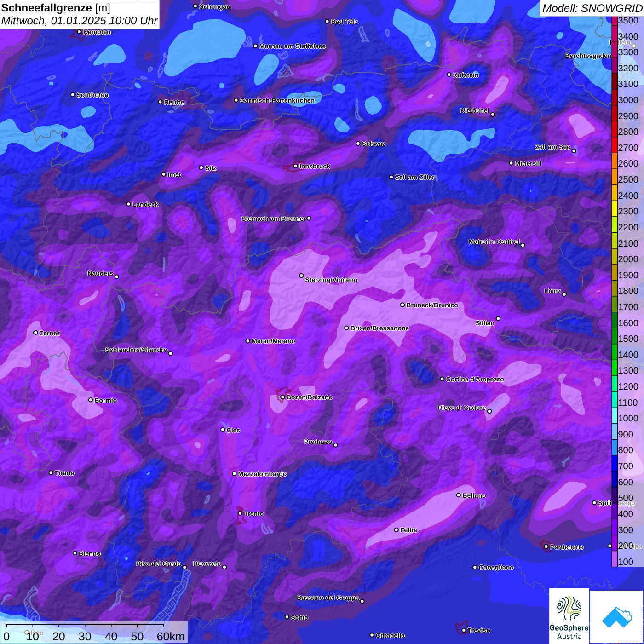Click the 'Pieve di Cadore' label

point(462,408)
